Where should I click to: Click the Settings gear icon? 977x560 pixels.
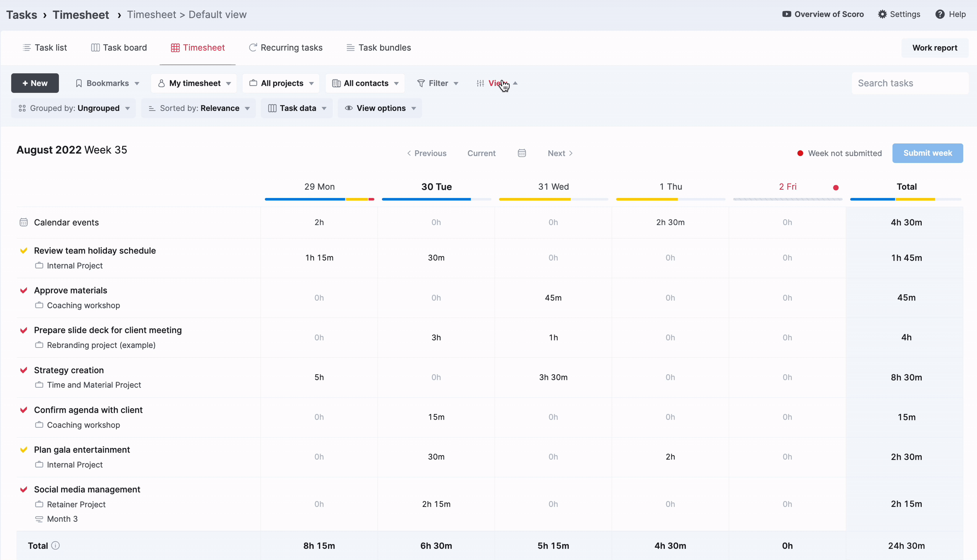point(882,14)
